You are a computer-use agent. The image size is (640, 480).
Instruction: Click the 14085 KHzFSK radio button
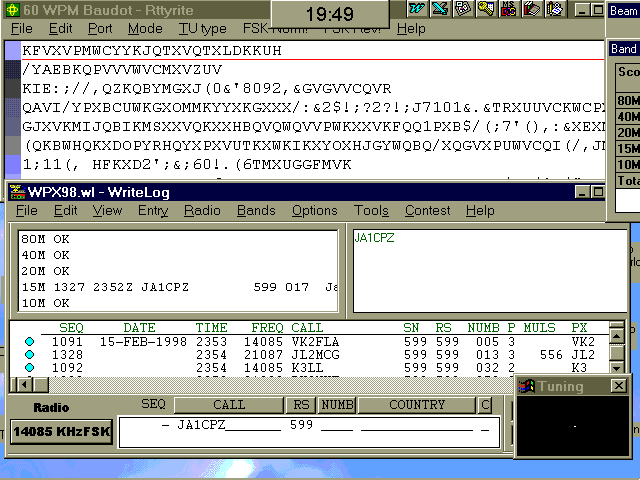(61, 431)
